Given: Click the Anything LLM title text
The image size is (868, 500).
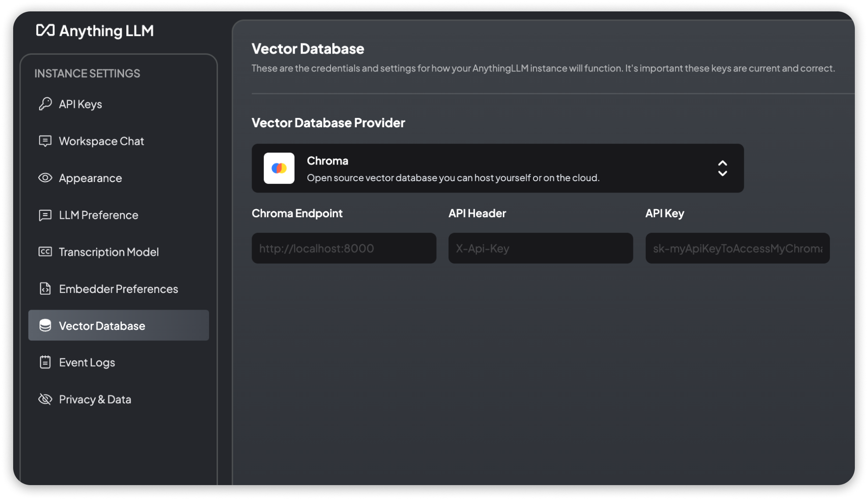Looking at the screenshot, I should point(107,31).
